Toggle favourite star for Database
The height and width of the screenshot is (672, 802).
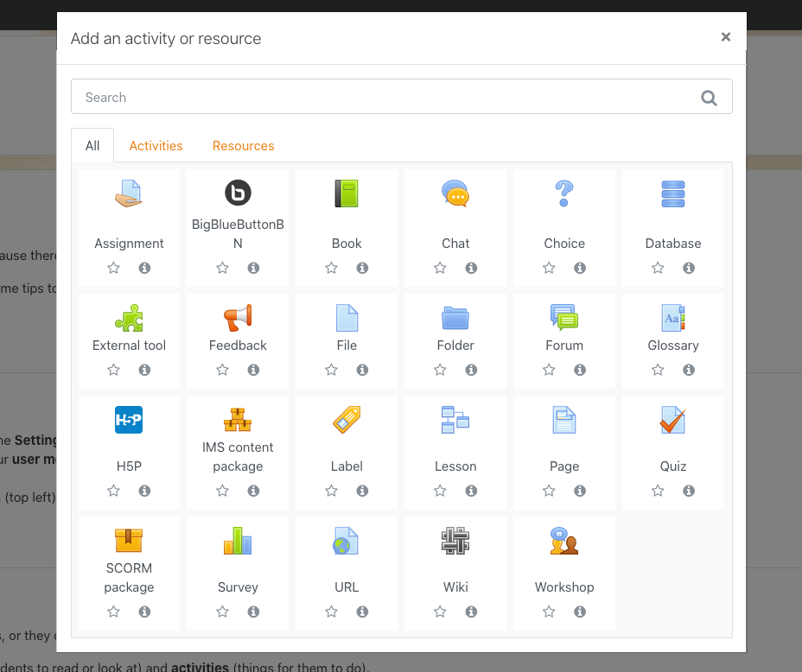[x=658, y=267]
